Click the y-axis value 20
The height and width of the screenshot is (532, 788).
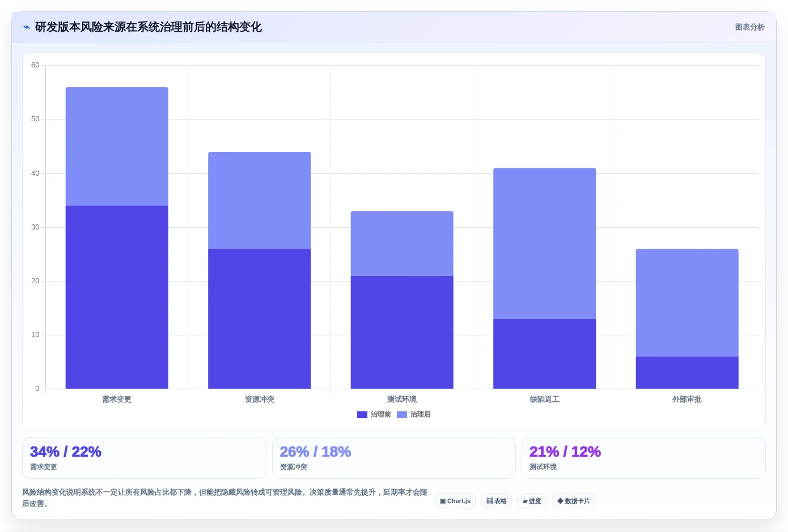pyautogui.click(x=35, y=281)
